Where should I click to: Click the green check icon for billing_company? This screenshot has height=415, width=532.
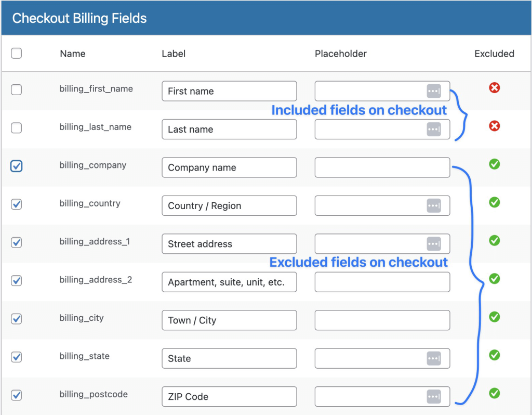(495, 164)
